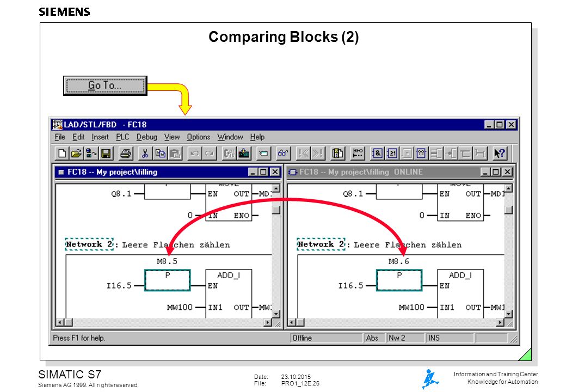The height and width of the screenshot is (392, 566).
Task: Open the Options menu
Action: 199,137
